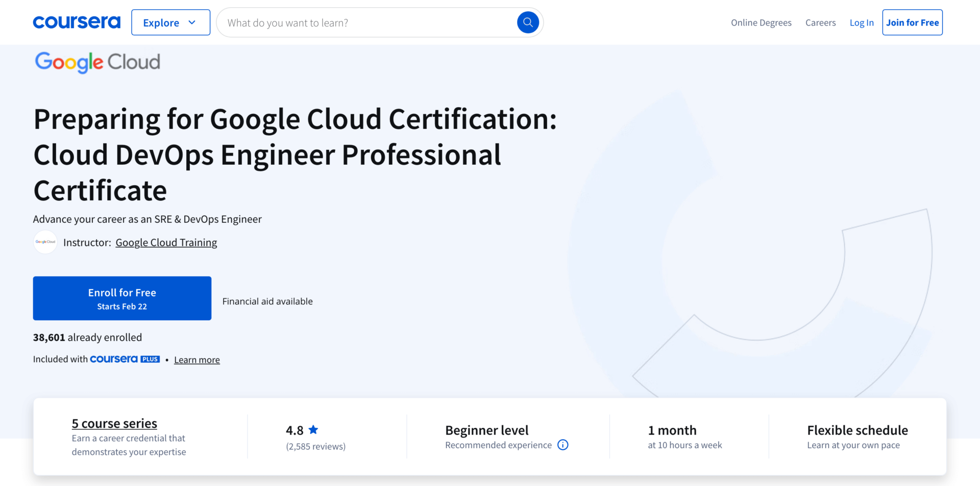Click the PLUS badge next to Coursera
Screen dimensions: 980x486
[150, 359]
